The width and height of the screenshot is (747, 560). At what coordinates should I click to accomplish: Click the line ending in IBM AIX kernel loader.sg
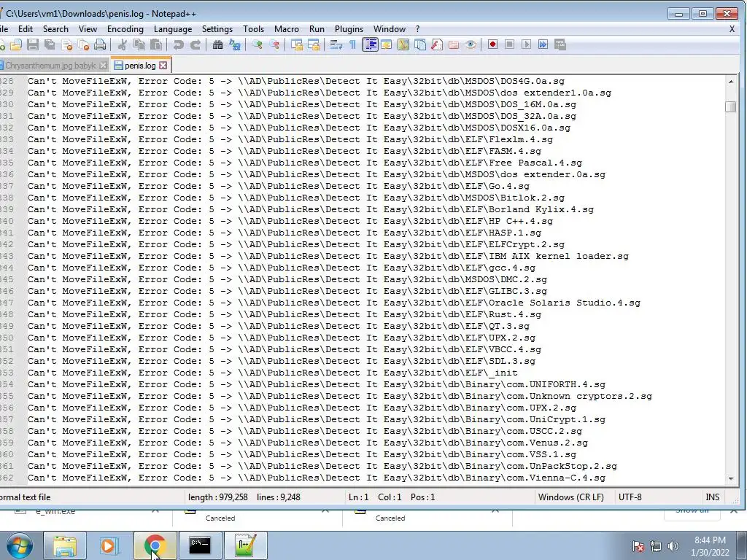[328, 256]
